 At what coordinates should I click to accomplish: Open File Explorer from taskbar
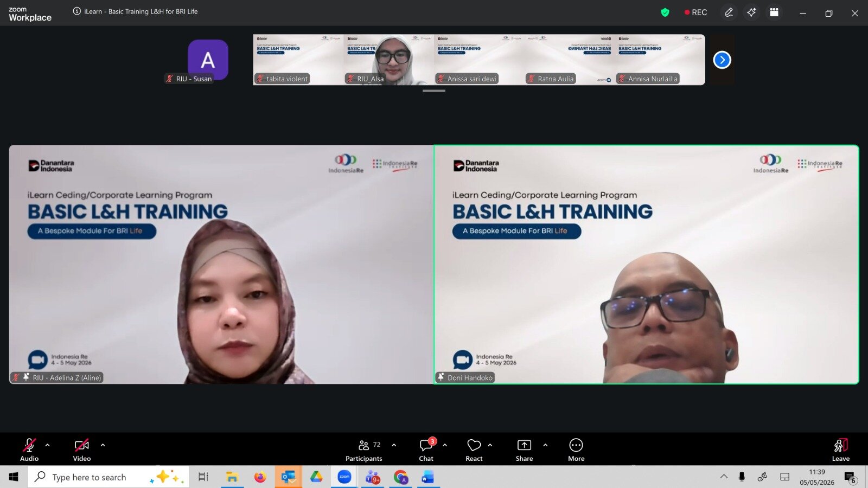pyautogui.click(x=232, y=477)
